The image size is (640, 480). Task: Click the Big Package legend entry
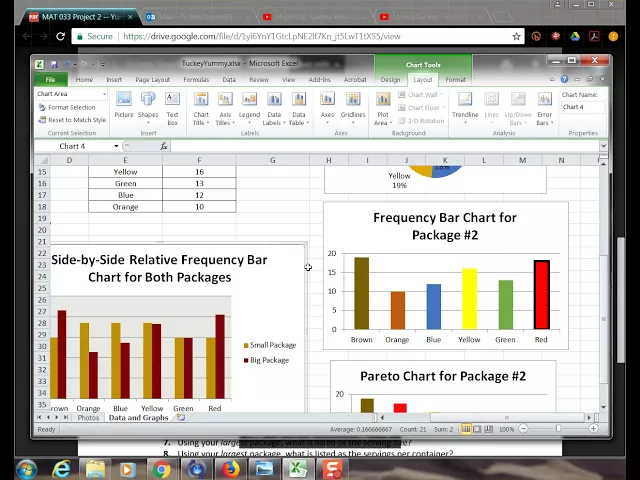point(267,360)
